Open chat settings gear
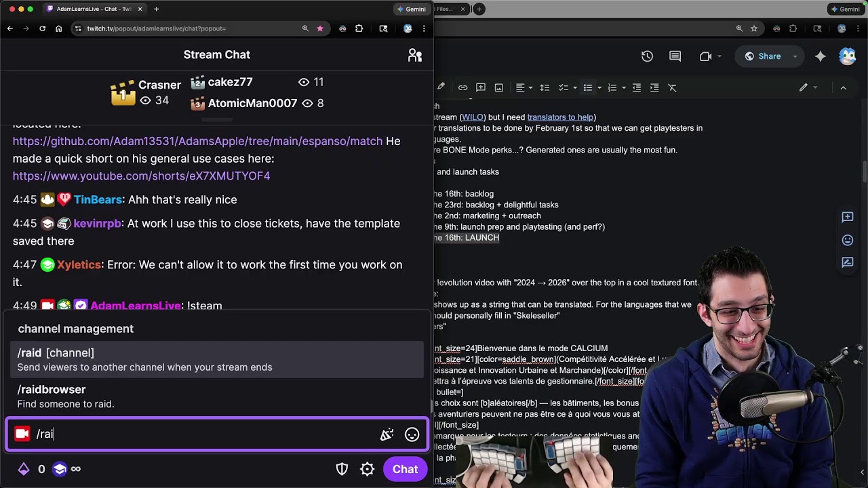 pyautogui.click(x=368, y=469)
